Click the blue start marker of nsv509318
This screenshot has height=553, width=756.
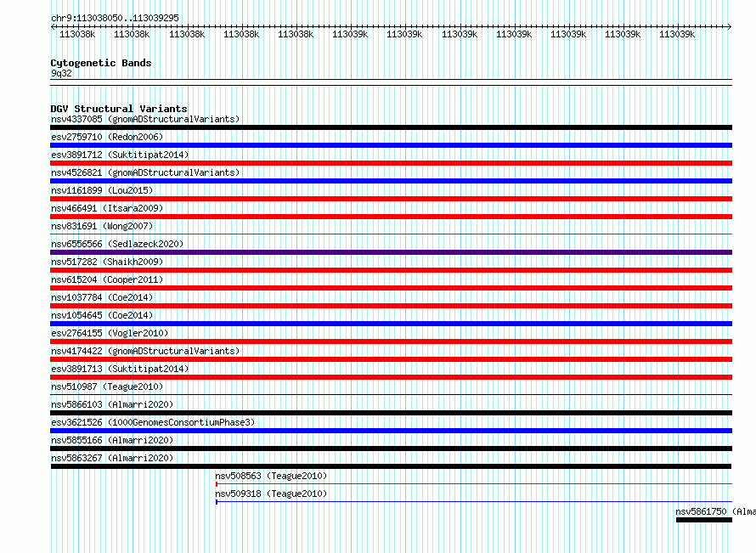(217, 502)
